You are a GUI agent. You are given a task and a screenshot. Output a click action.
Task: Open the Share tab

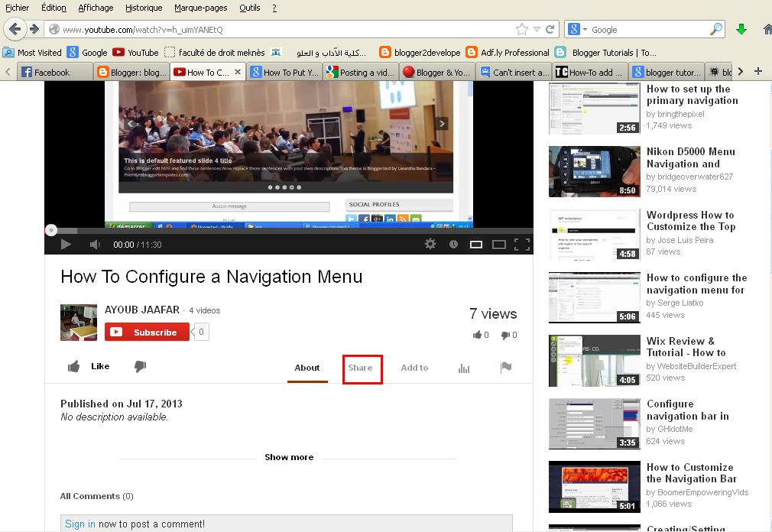pyautogui.click(x=361, y=368)
